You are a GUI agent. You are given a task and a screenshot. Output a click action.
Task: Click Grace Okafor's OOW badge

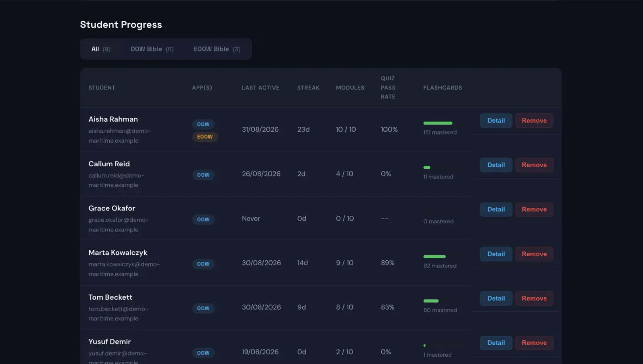pyautogui.click(x=203, y=219)
